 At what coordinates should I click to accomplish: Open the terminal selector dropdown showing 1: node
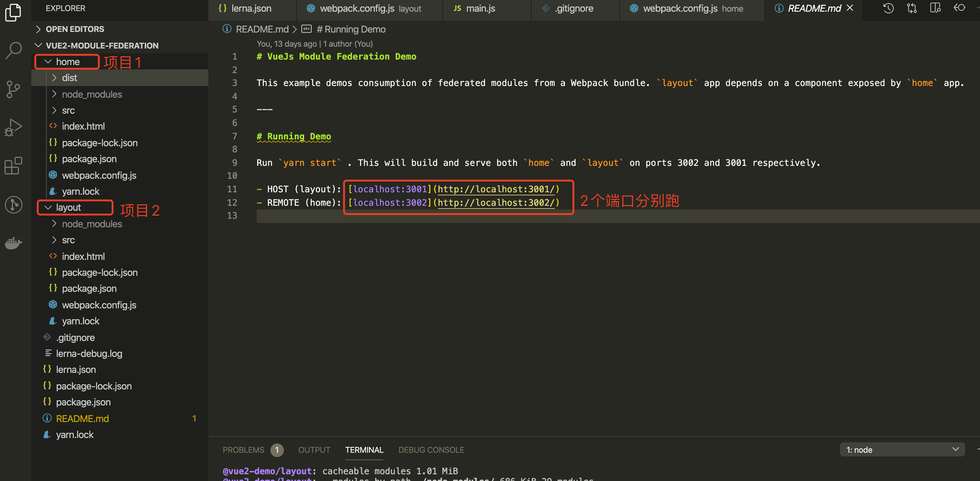[x=902, y=450]
